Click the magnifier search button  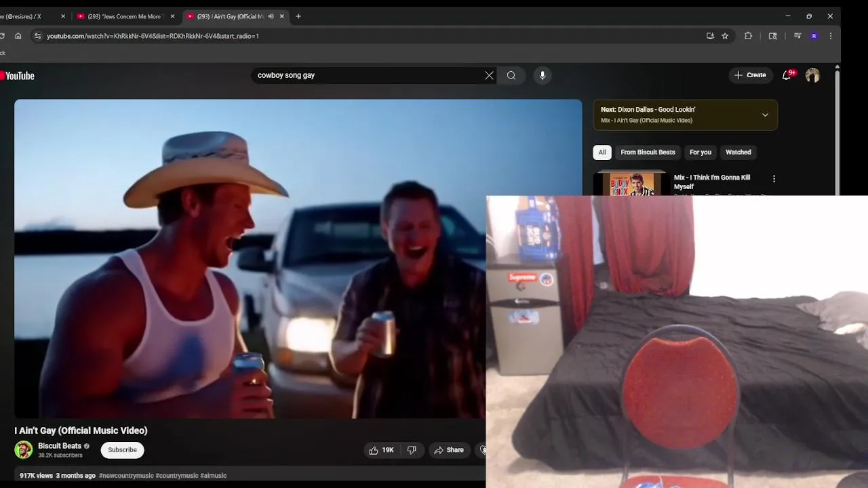point(511,75)
